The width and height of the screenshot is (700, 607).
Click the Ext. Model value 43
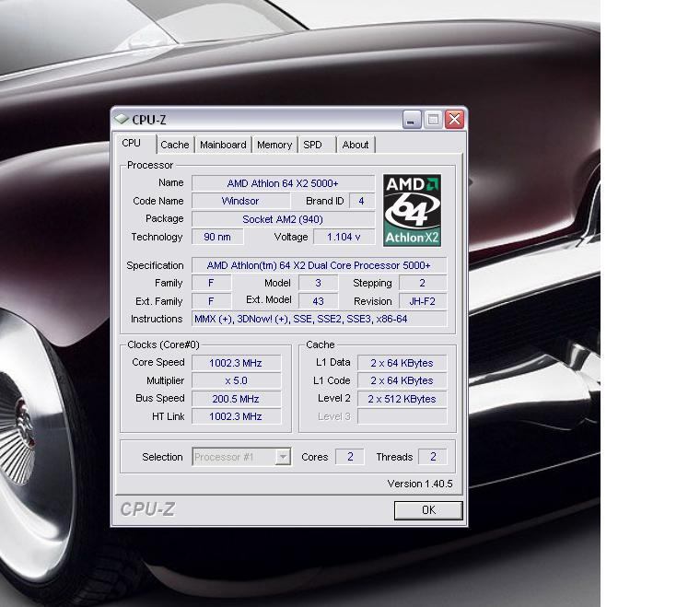pyautogui.click(x=318, y=301)
